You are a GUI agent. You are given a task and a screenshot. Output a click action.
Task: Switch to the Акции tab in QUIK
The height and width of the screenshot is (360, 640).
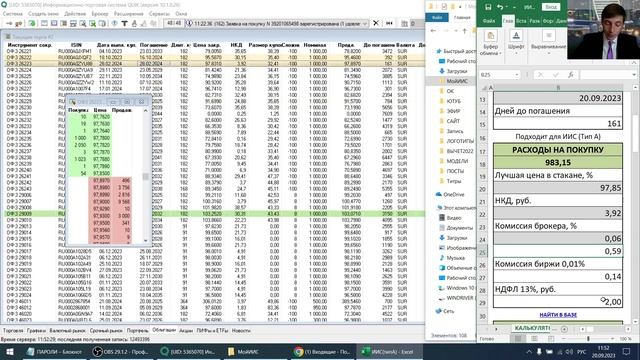[x=186, y=331]
